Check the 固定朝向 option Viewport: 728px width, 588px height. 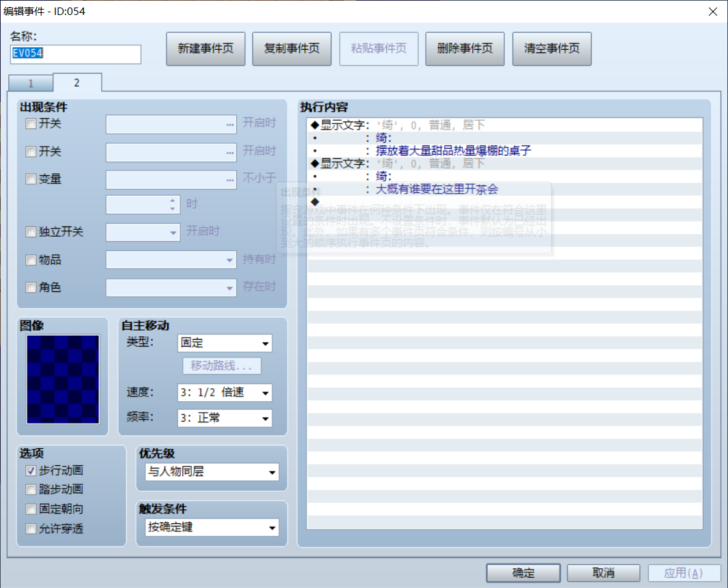click(31, 509)
